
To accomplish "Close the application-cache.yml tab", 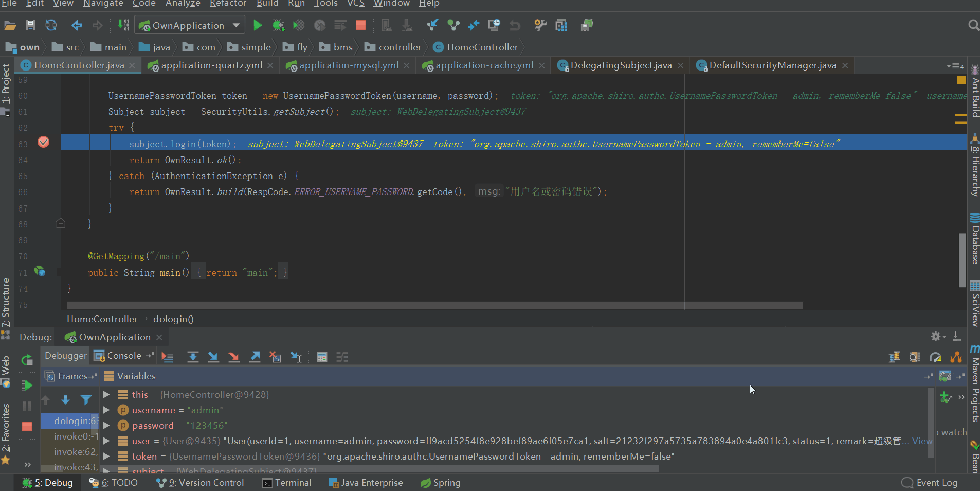I will click(542, 66).
